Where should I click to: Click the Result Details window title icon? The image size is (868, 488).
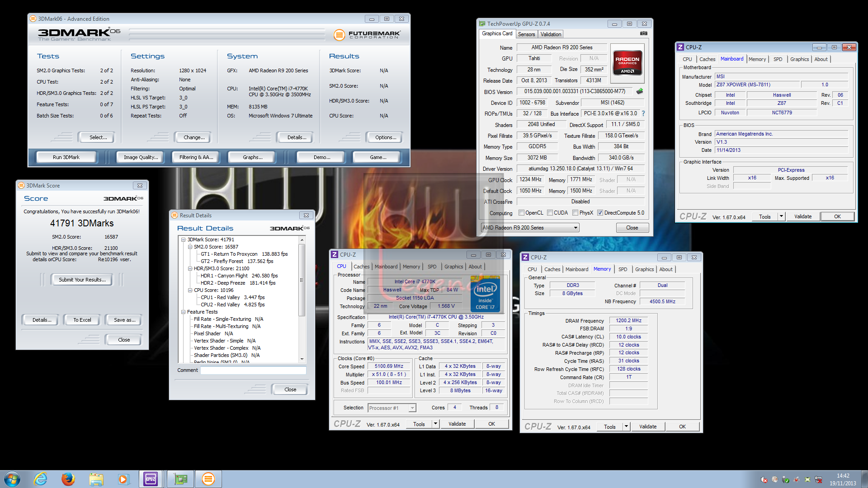[175, 216]
